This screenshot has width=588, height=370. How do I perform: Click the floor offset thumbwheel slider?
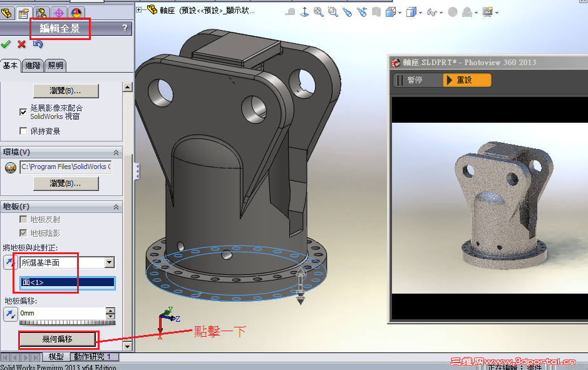(x=68, y=322)
